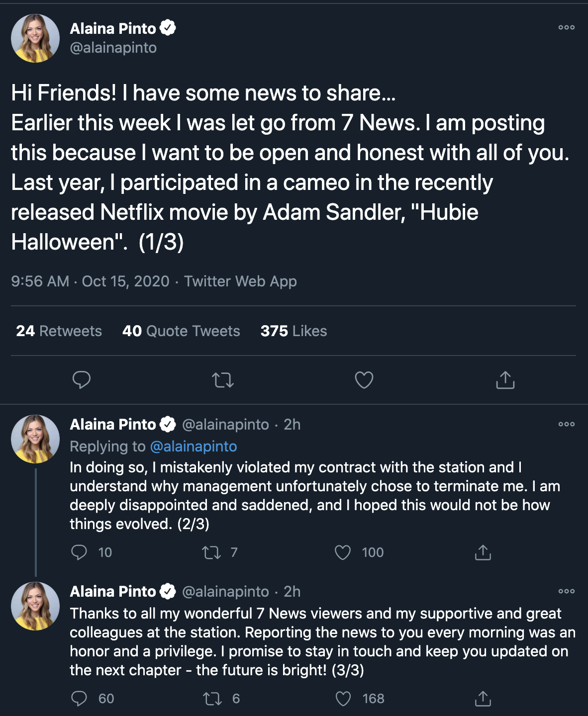
Task: Share the 3/3 thank-you tweet
Action: point(483,699)
